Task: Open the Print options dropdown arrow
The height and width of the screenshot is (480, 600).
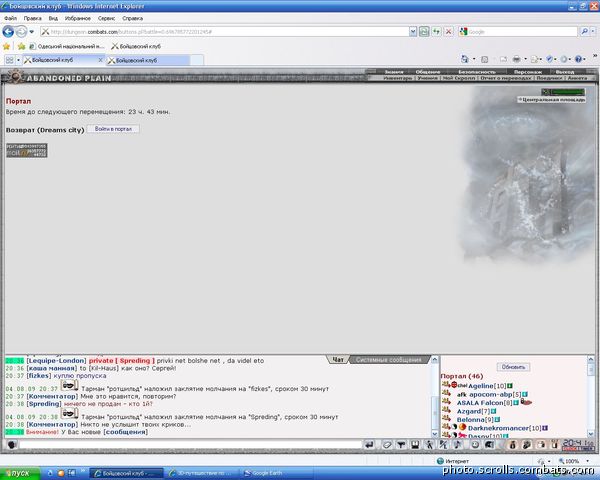Action: (x=525, y=59)
